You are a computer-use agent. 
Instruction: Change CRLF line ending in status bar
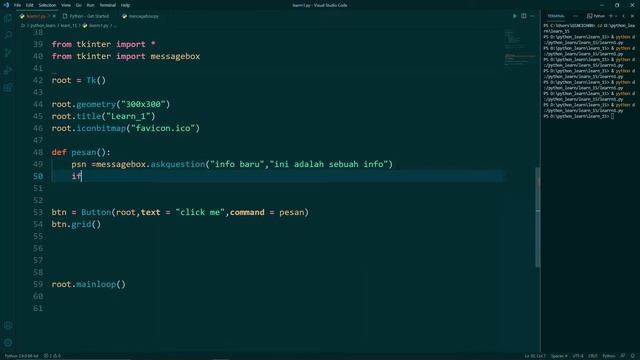click(593, 356)
